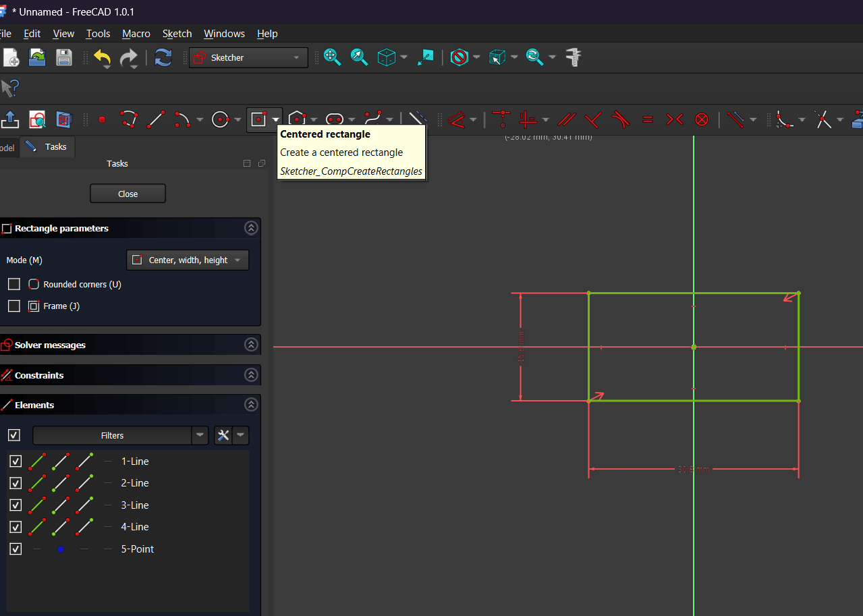The width and height of the screenshot is (863, 616).
Task: Apply the Symmetric constraint
Action: 675,119
